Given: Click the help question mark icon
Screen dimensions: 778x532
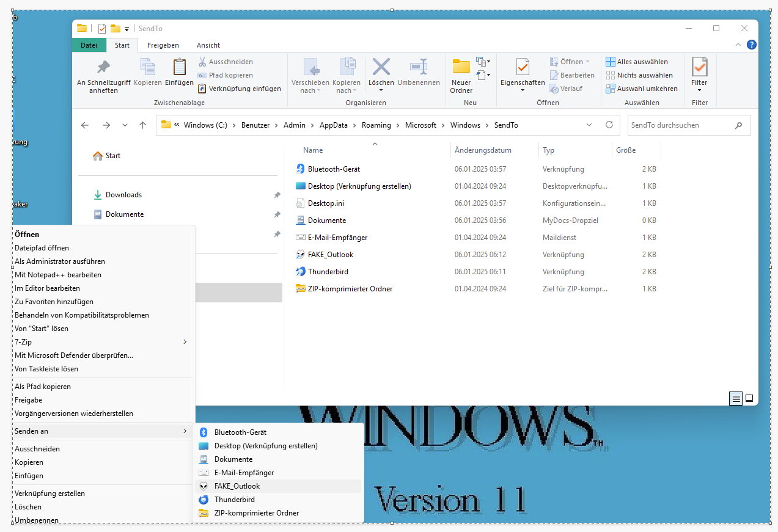Looking at the screenshot, I should (752, 45).
